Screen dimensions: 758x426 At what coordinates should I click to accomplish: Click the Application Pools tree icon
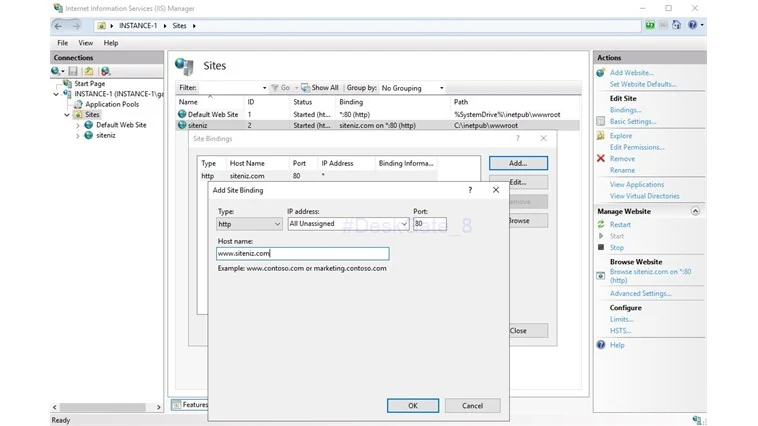click(x=78, y=104)
